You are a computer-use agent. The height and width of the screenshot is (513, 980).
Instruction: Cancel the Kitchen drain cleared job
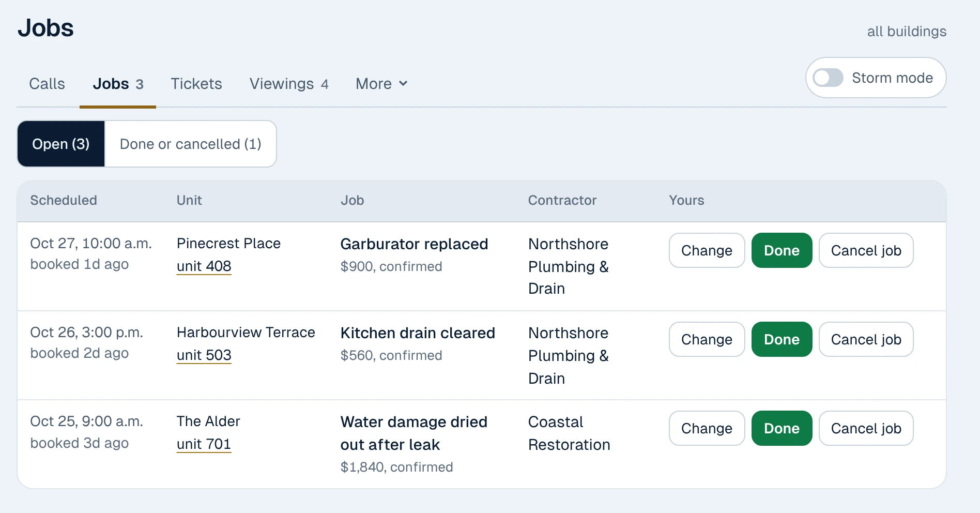click(x=866, y=339)
